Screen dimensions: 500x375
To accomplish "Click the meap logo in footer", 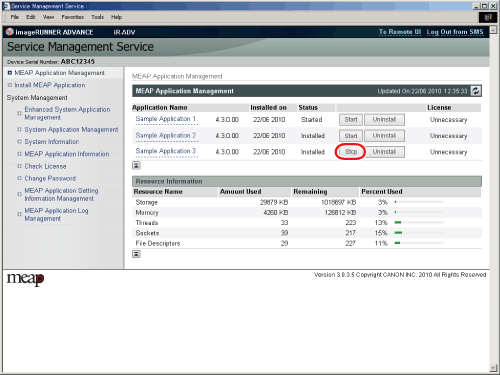I will (25, 279).
